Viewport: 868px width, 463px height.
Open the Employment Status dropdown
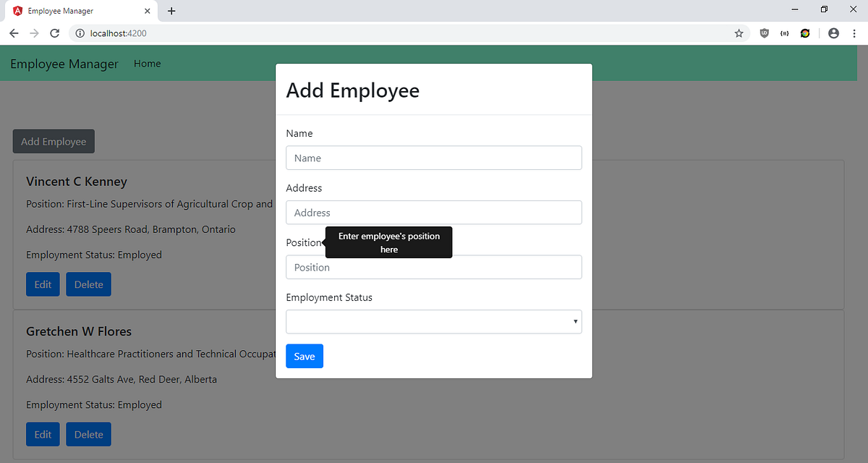click(434, 321)
